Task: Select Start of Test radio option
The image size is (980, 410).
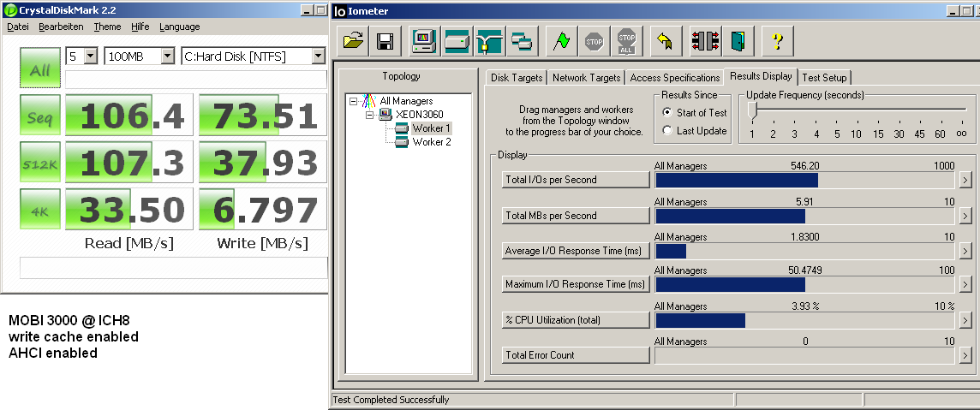Action: click(666, 113)
